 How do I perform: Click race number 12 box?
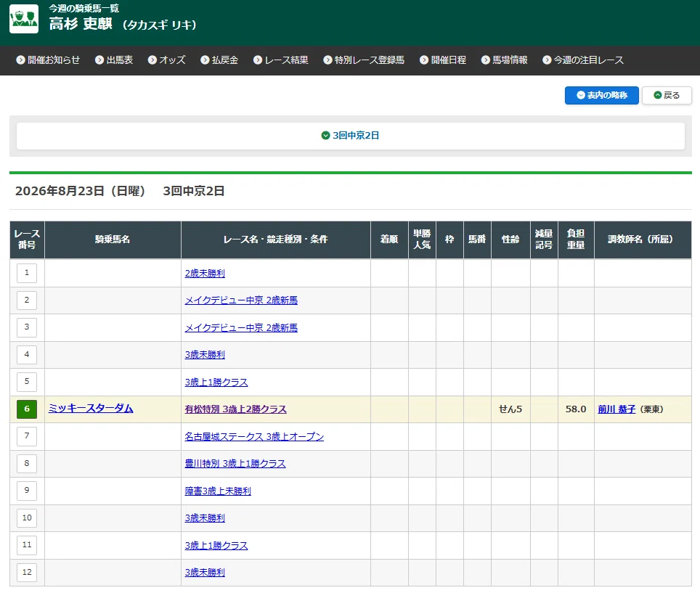coord(27,572)
